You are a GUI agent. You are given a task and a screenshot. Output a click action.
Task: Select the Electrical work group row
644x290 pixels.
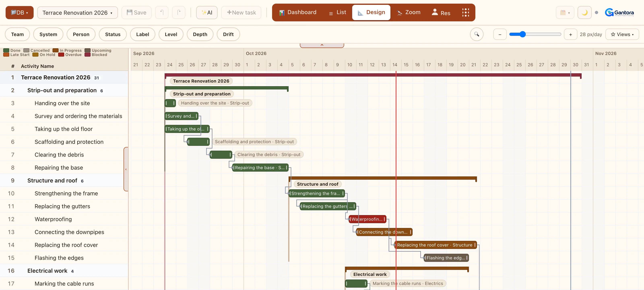[x=64, y=271]
